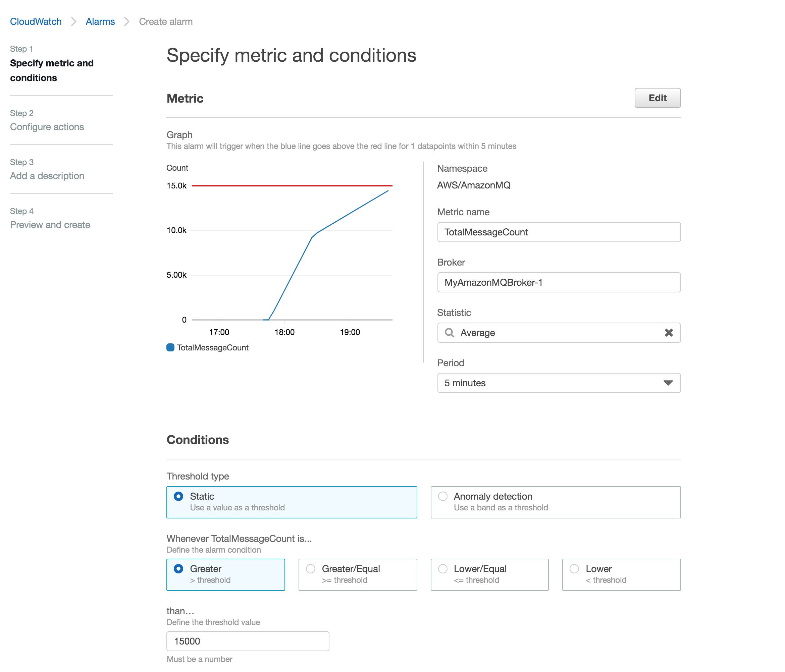The image size is (785, 672).
Task: Click the threshold value field showing 15000
Action: (x=248, y=641)
